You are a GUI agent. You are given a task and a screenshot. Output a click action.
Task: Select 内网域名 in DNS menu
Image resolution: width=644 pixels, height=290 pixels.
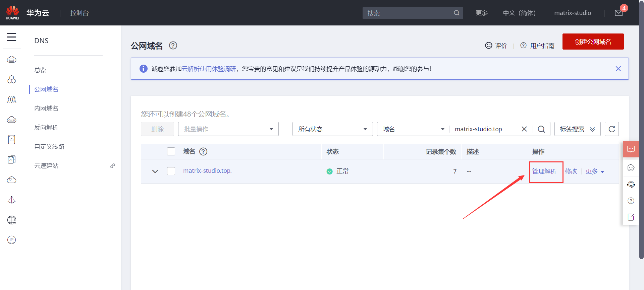point(46,108)
